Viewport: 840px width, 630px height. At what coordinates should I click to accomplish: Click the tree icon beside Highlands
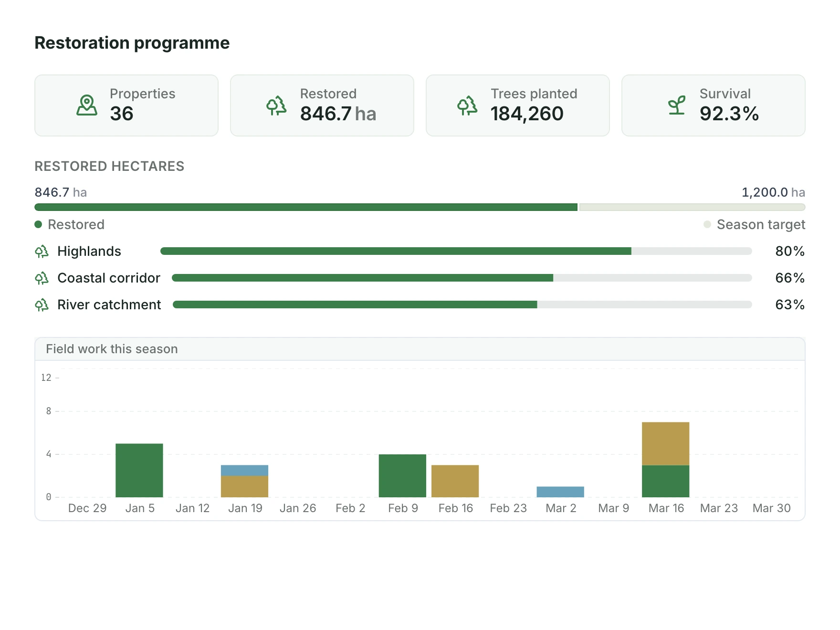coord(42,252)
